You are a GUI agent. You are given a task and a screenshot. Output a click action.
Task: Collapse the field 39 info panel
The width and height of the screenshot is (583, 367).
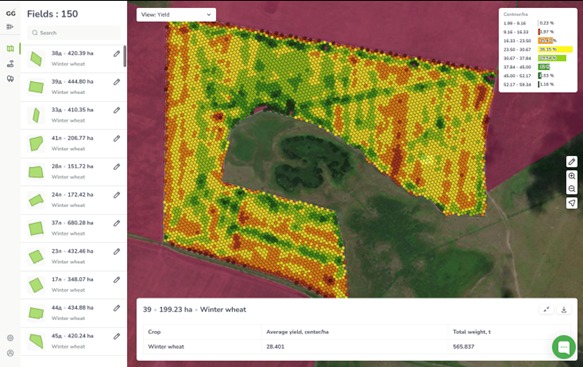click(x=547, y=309)
